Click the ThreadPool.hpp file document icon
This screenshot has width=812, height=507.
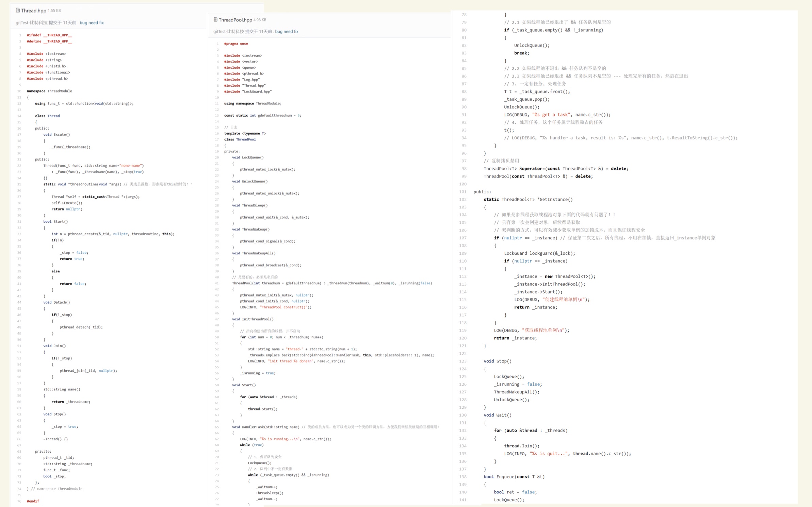tap(215, 19)
